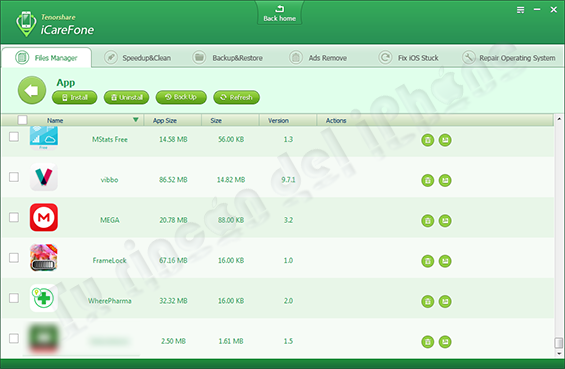
Task: Click the 88.00 KB size value
Action: pyautogui.click(x=231, y=220)
